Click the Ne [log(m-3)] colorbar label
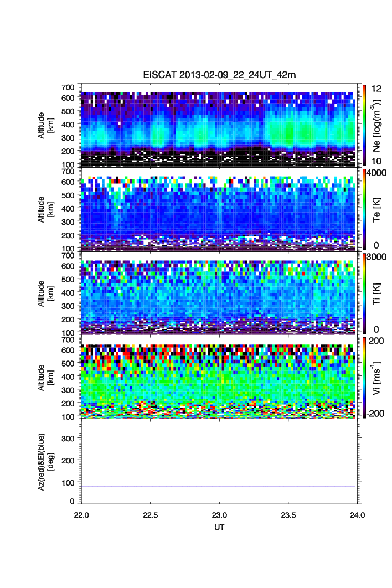Viewport: 392px width, 588px height. pyautogui.click(x=376, y=126)
